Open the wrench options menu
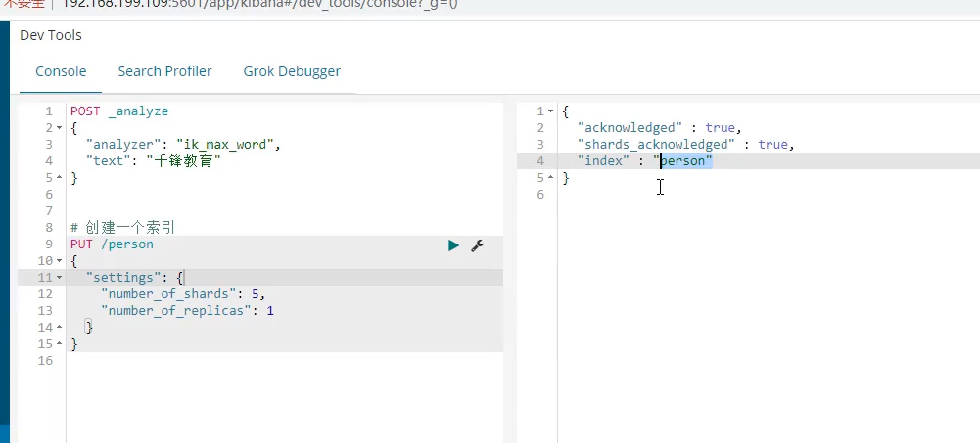Viewport: 980px width, 443px height. click(x=478, y=245)
